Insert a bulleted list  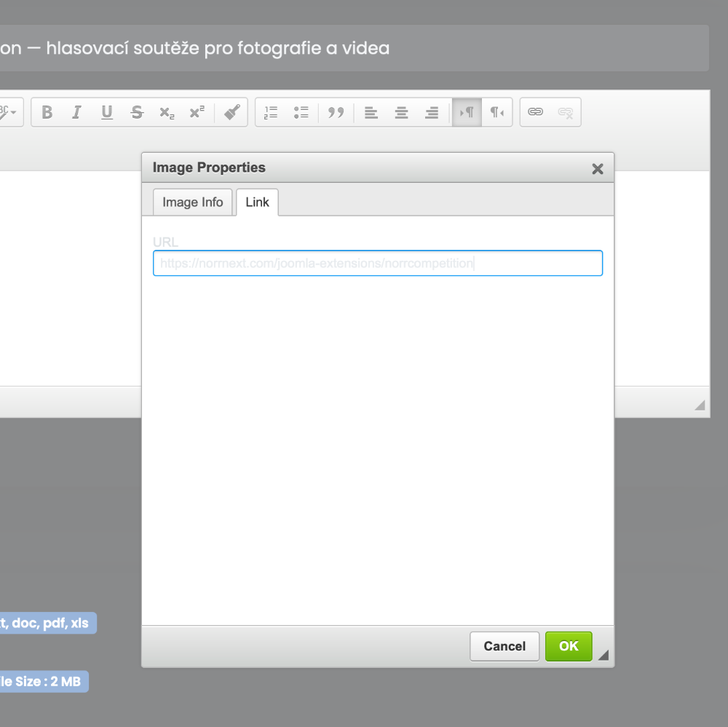[301, 112]
